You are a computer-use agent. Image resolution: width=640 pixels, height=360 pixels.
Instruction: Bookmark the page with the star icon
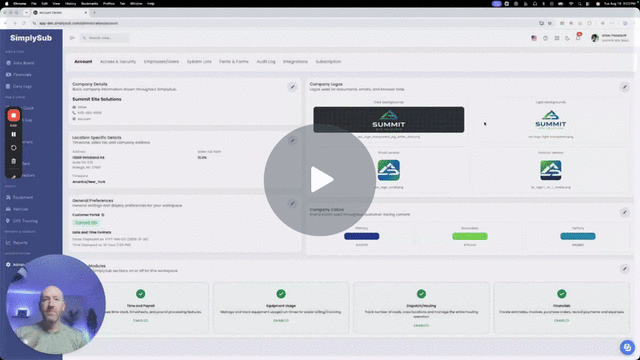click(549, 23)
